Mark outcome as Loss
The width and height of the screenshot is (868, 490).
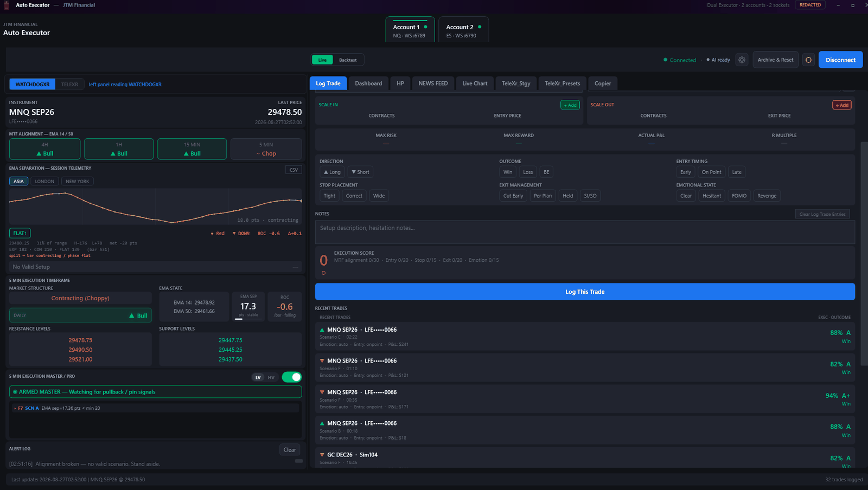pos(528,172)
